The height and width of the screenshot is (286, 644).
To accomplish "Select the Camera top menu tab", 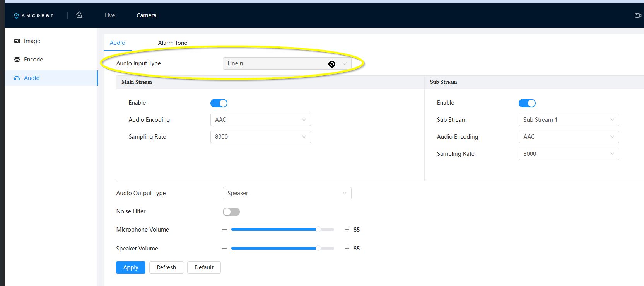I will click(147, 15).
